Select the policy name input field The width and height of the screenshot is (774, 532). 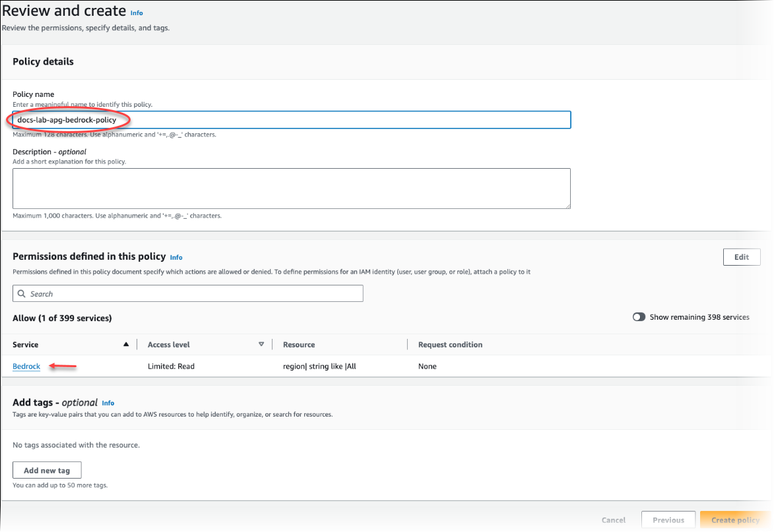292,119
